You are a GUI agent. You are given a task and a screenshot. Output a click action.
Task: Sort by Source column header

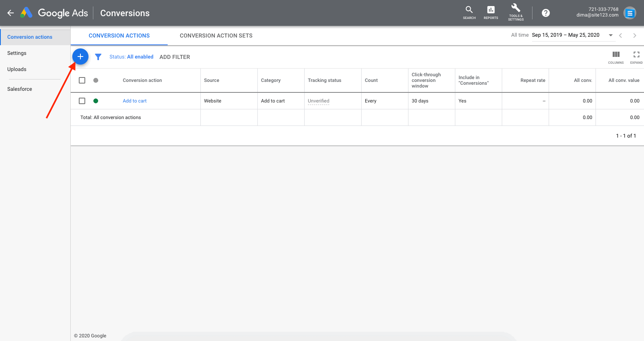(x=212, y=80)
